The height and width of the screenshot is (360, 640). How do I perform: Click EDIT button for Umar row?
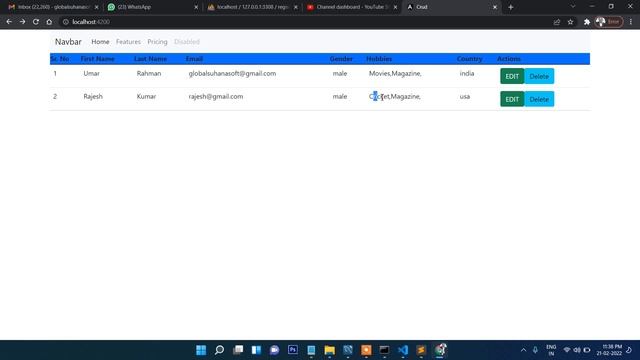(512, 76)
